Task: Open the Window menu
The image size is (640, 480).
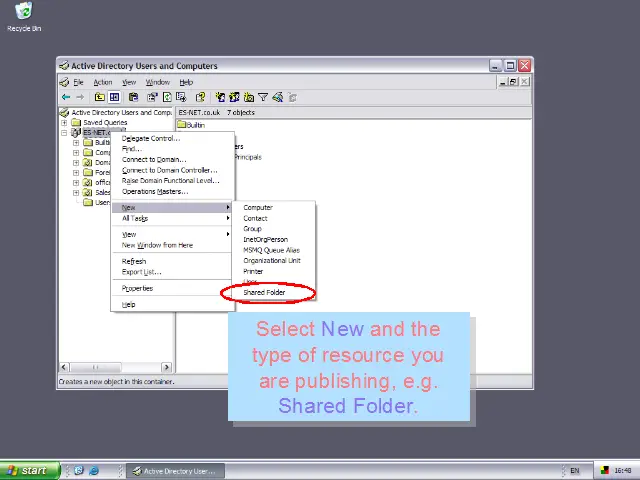Action: click(x=158, y=82)
